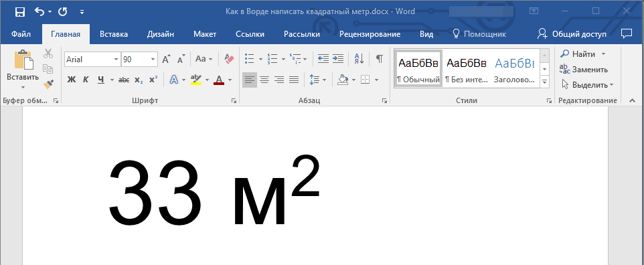Toggle Bold formatting (Ж)
Viewport: 644px width, 265px height.
pyautogui.click(x=72, y=80)
